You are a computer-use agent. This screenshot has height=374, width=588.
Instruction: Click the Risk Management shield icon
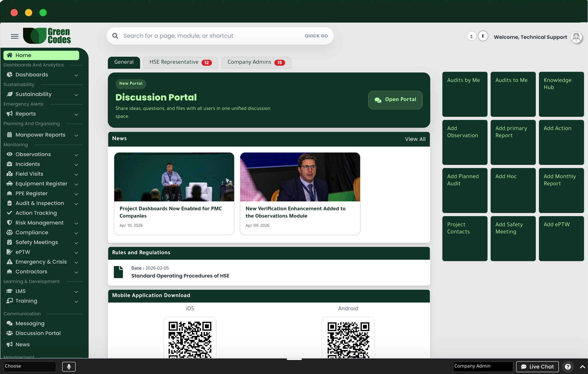(9, 223)
